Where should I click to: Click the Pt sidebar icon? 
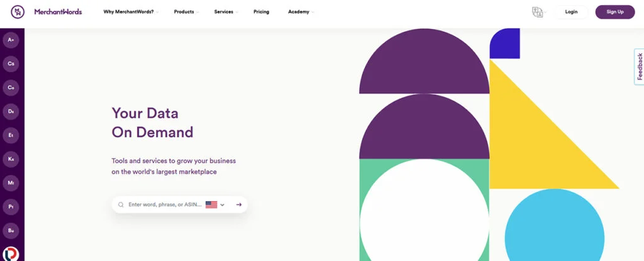pyautogui.click(x=11, y=206)
